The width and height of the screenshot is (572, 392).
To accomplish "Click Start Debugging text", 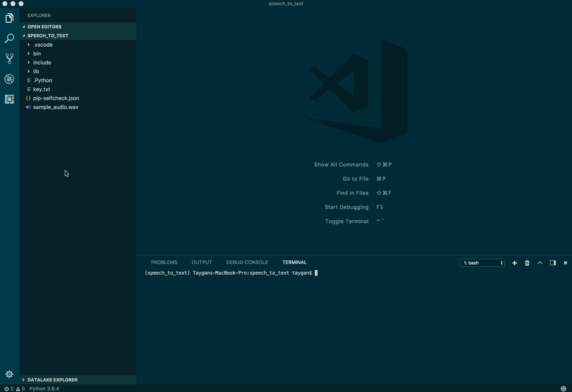I will 346,207.
